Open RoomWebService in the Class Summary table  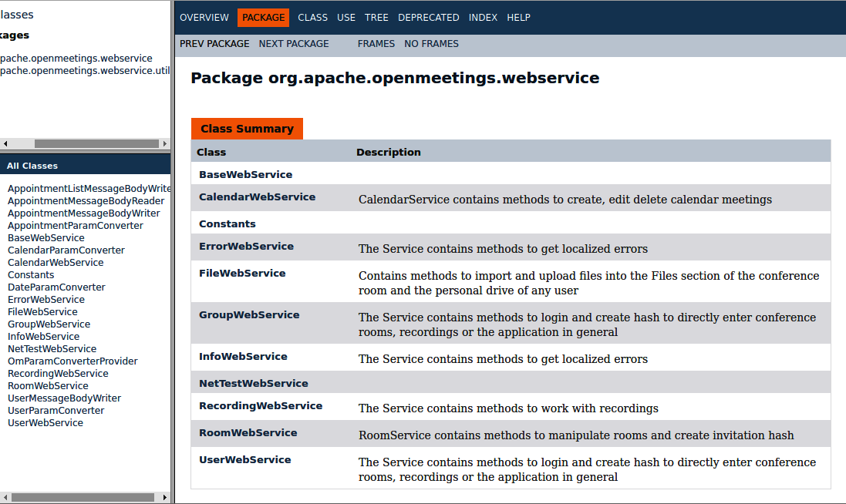tap(248, 432)
